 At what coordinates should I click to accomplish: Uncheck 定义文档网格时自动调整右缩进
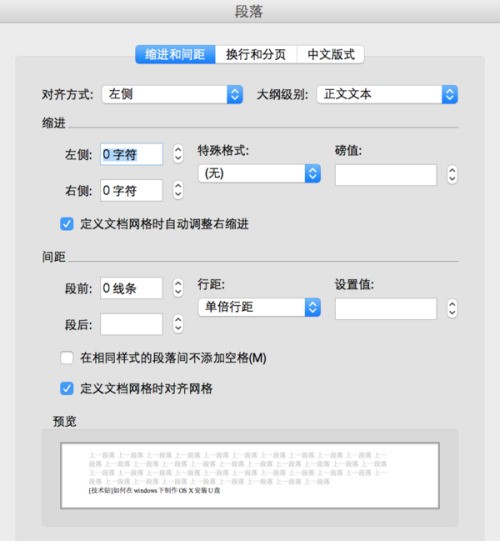[x=67, y=224]
